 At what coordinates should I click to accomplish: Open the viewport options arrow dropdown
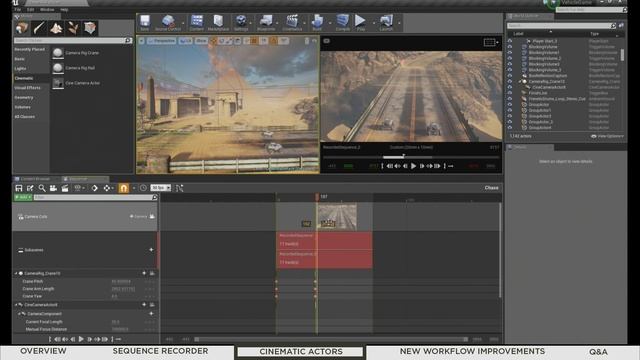pos(141,41)
